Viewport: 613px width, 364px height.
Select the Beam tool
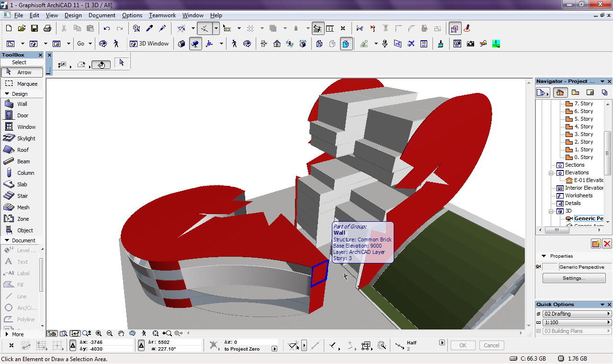coord(22,161)
